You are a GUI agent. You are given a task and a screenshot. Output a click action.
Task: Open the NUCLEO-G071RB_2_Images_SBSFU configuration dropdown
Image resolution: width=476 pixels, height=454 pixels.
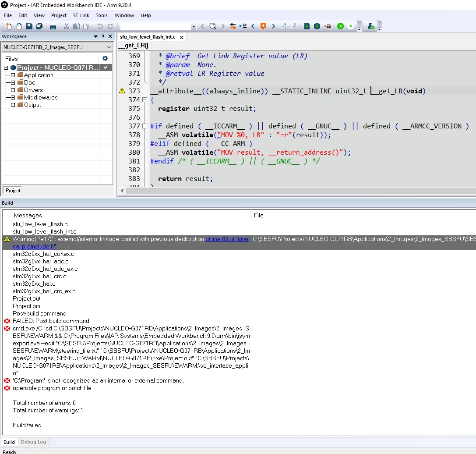click(x=57, y=47)
